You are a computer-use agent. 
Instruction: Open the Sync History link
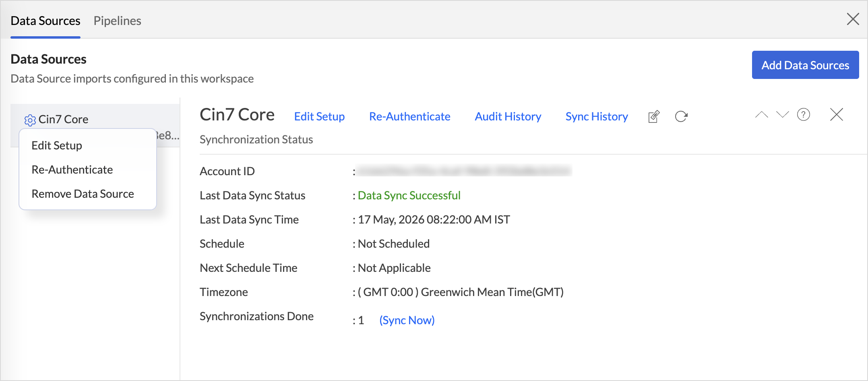tap(597, 116)
